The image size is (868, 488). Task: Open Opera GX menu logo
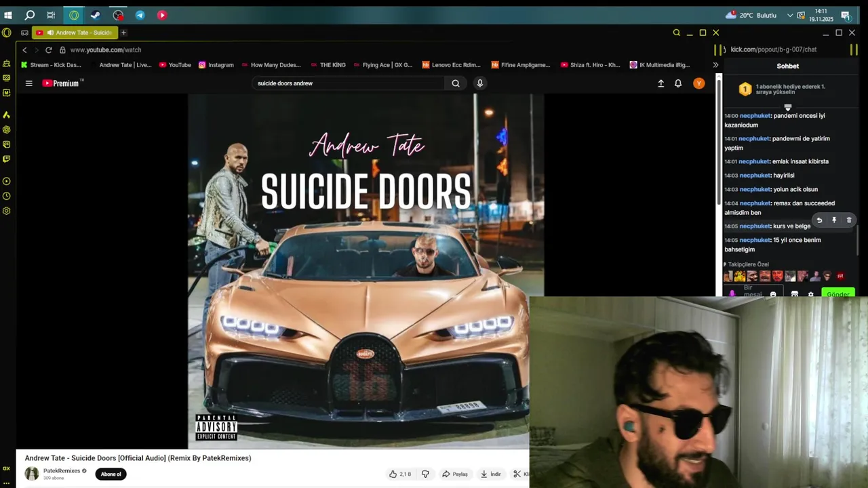pyautogui.click(x=6, y=33)
